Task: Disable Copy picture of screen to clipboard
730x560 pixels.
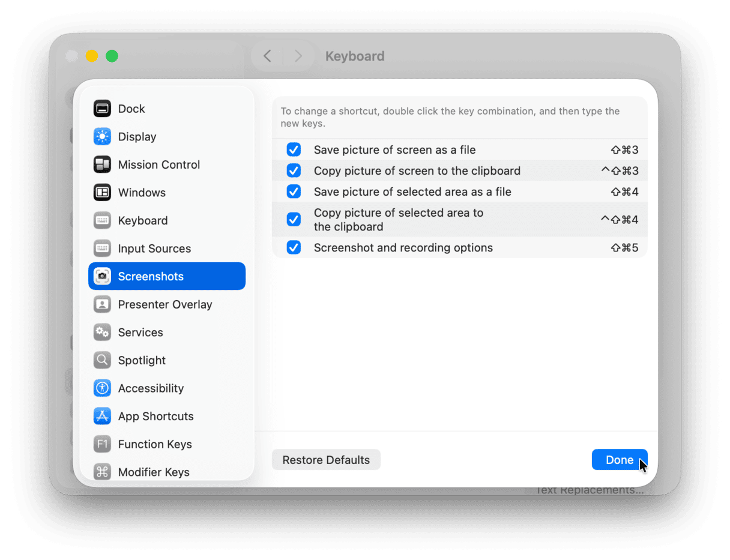Action: (294, 171)
